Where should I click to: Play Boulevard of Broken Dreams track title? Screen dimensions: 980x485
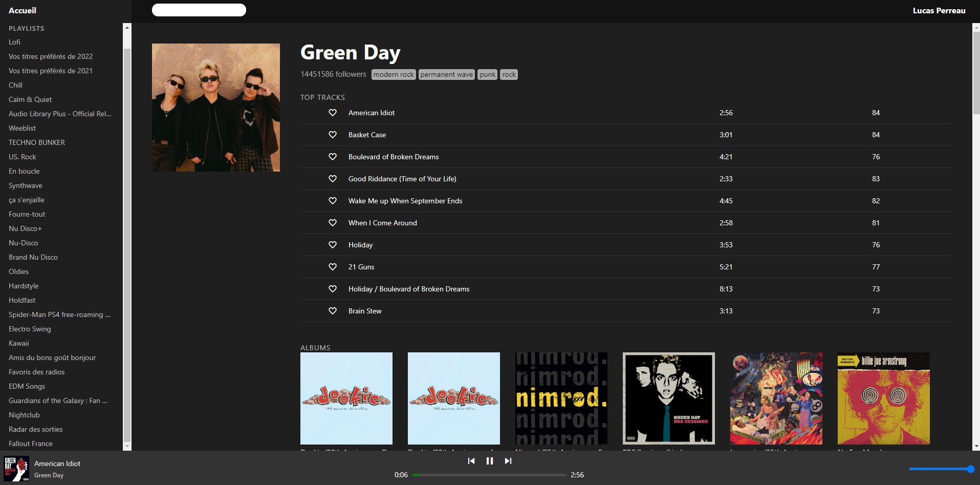(x=394, y=157)
